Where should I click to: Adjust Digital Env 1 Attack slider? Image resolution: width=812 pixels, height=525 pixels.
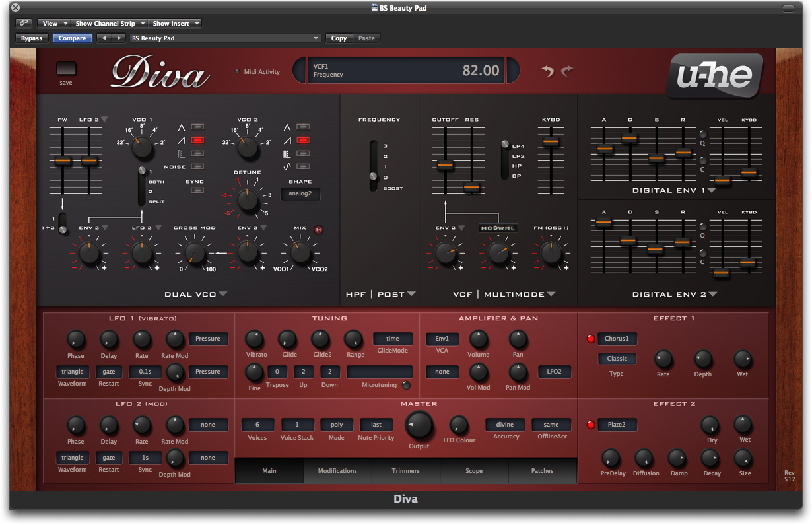pyautogui.click(x=603, y=149)
